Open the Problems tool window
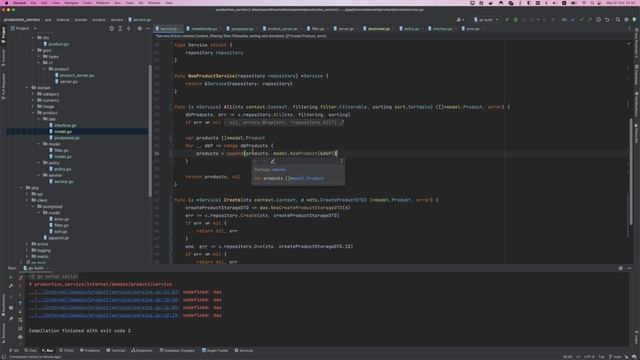The image size is (640, 360). [x=90, y=350]
